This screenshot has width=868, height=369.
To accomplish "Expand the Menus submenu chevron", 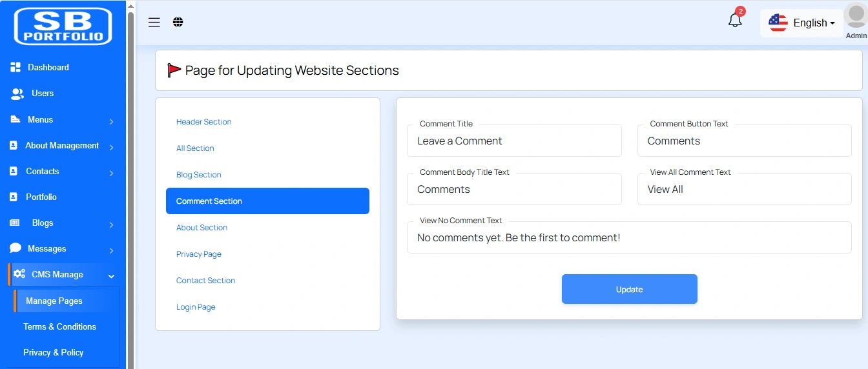I will point(111,121).
